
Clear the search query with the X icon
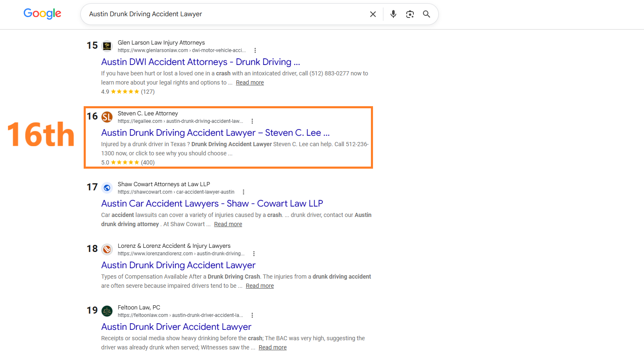pyautogui.click(x=373, y=14)
